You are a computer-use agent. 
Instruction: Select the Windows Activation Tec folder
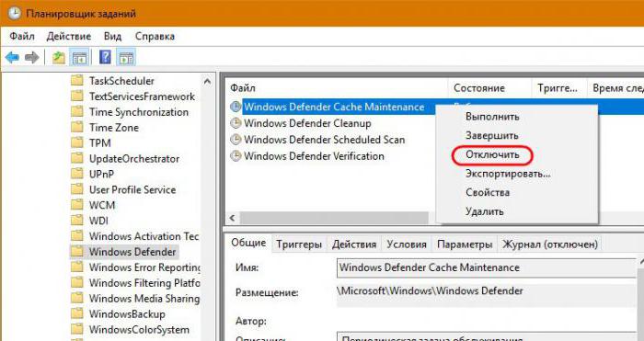[144, 236]
